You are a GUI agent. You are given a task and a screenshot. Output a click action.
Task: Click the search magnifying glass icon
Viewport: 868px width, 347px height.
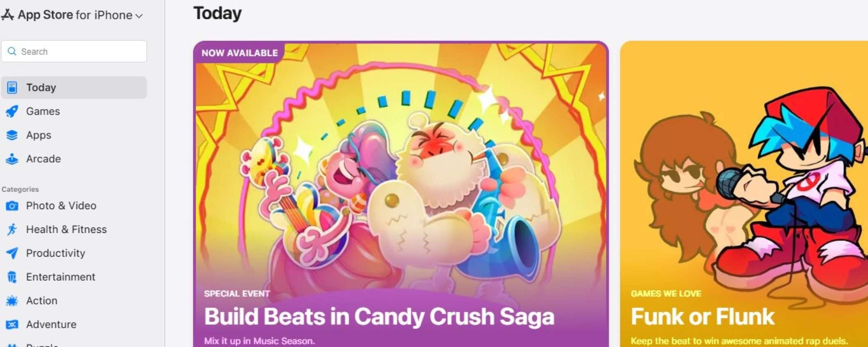tap(12, 52)
